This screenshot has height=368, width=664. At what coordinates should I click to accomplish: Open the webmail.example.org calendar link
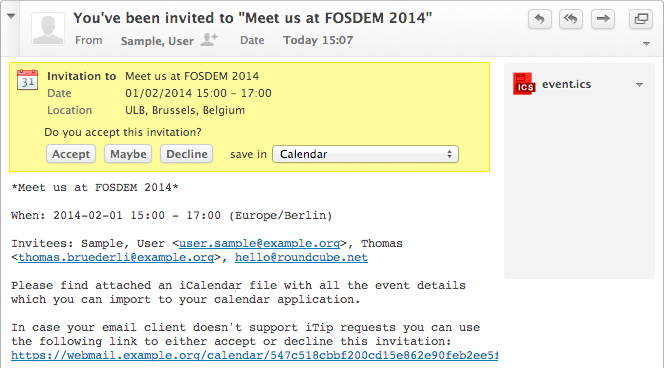pos(255,355)
